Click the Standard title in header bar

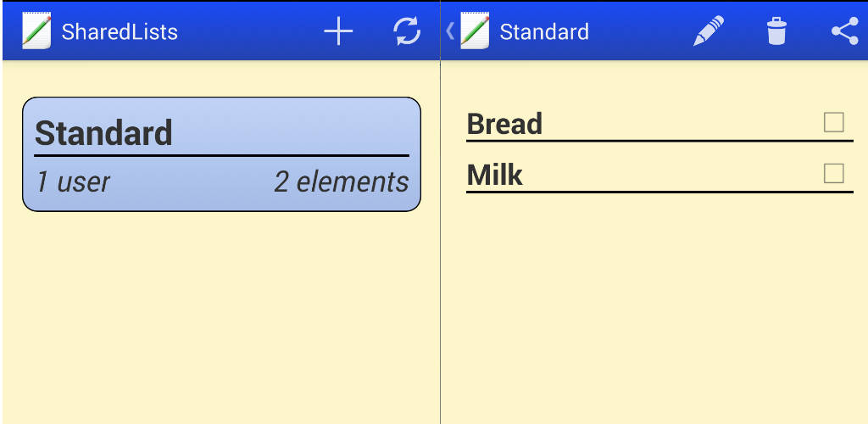pyautogui.click(x=544, y=32)
